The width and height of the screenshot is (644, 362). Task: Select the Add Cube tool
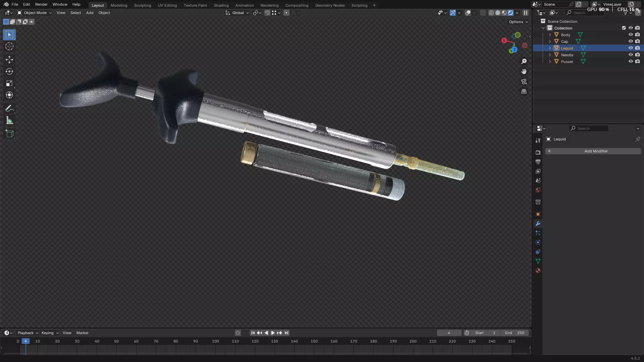click(9, 134)
